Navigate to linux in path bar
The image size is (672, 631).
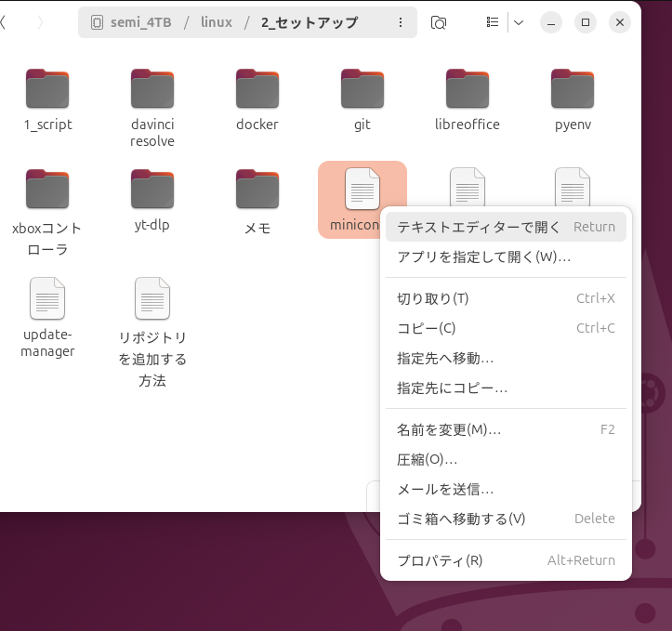[217, 22]
